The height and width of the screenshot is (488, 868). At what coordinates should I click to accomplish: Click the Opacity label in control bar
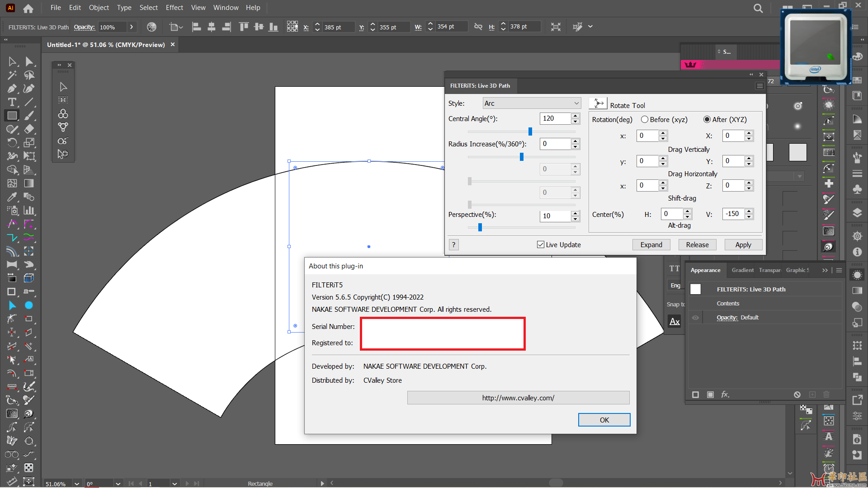click(x=85, y=27)
